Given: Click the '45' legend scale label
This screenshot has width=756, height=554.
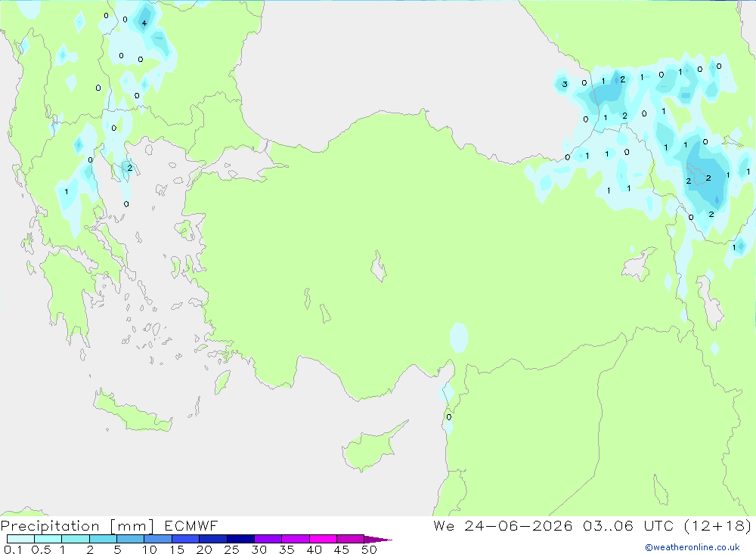Looking at the screenshot, I should 342,549.
